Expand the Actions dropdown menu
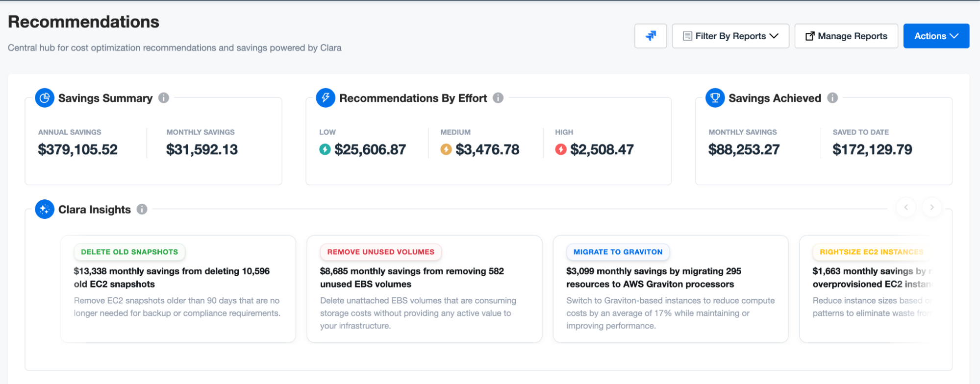 [x=936, y=36]
